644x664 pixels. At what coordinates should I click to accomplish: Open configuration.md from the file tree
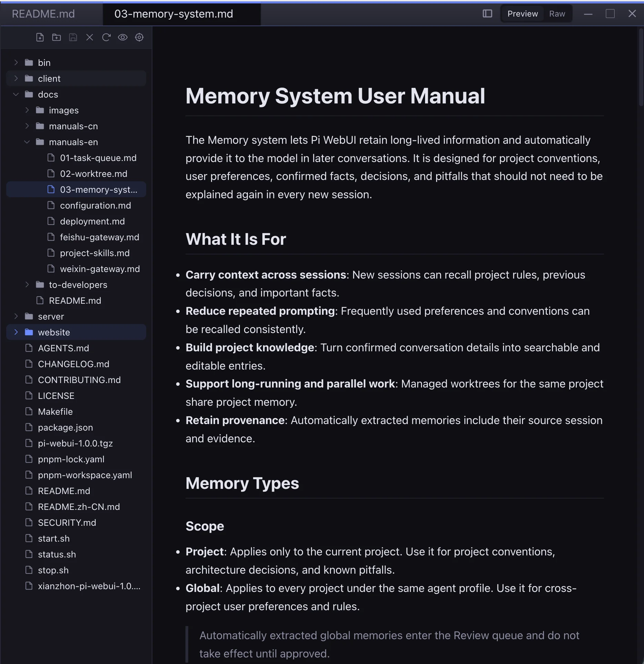click(x=76, y=205)
